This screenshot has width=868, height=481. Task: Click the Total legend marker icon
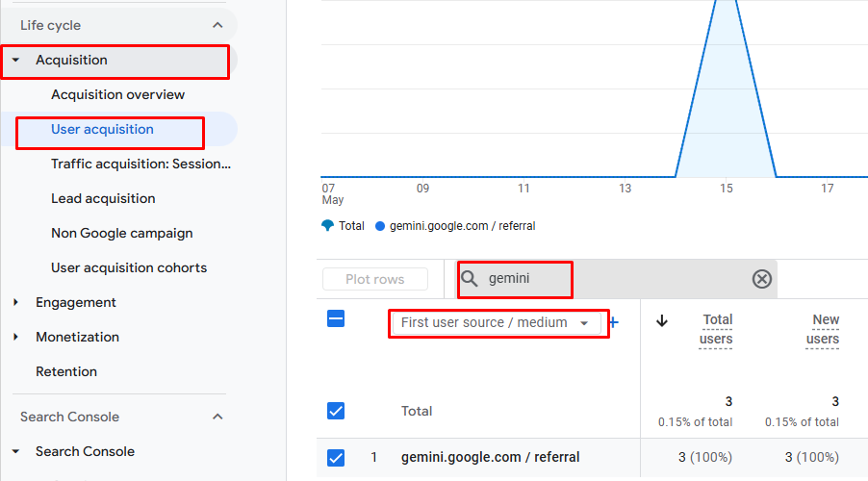click(x=328, y=226)
